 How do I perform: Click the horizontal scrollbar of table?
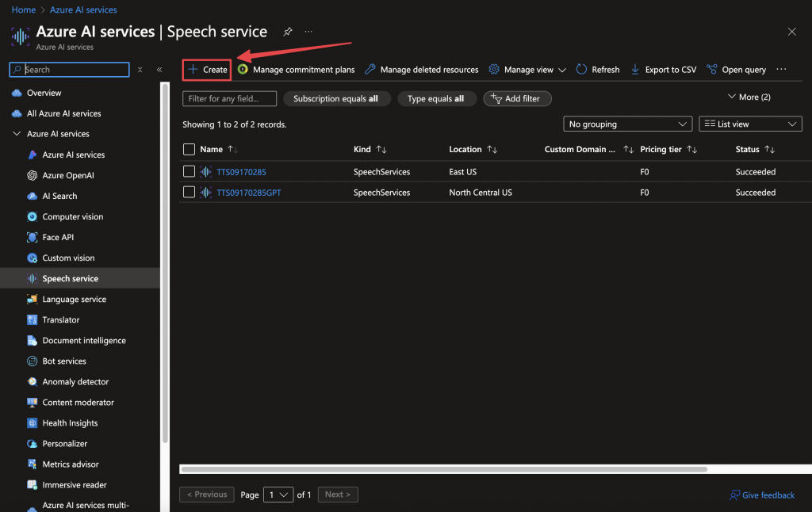444,469
